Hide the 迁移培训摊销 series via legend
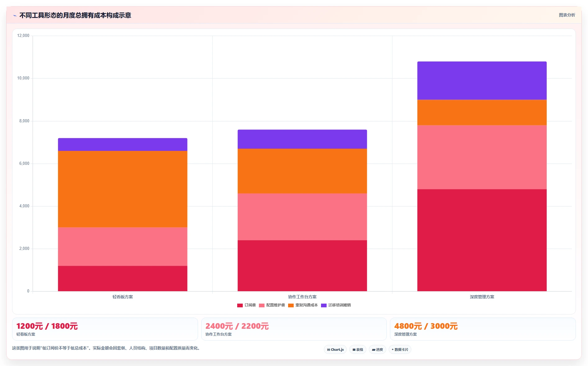This screenshot has width=588, height=366. pyautogui.click(x=323, y=305)
